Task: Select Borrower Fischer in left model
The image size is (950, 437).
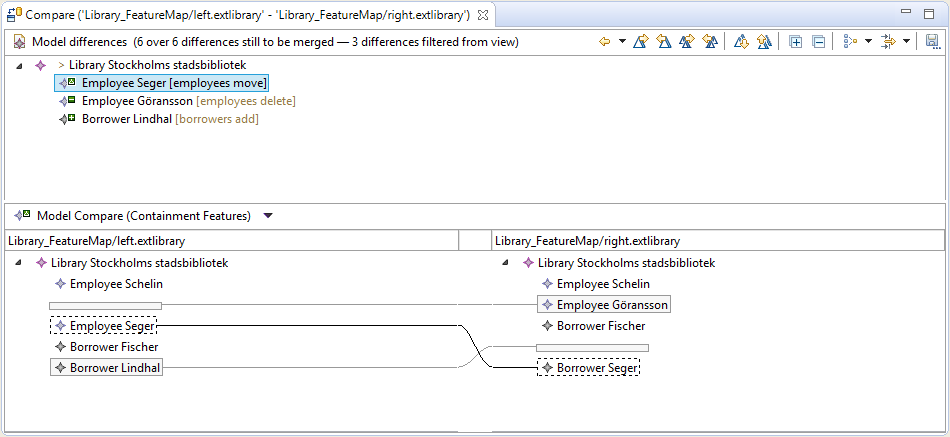Action: 114,347
